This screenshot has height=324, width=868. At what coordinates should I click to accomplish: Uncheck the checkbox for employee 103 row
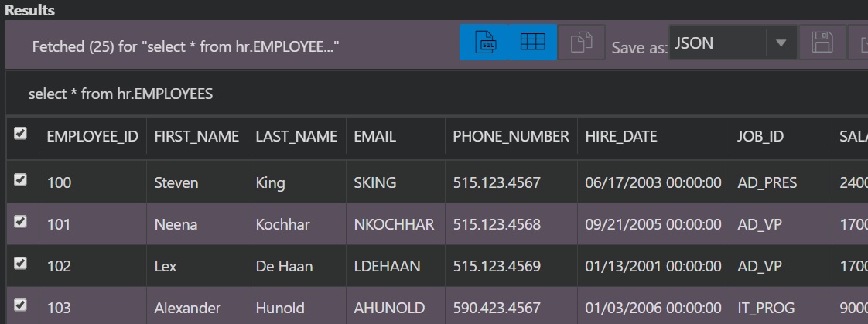pyautogui.click(x=20, y=305)
